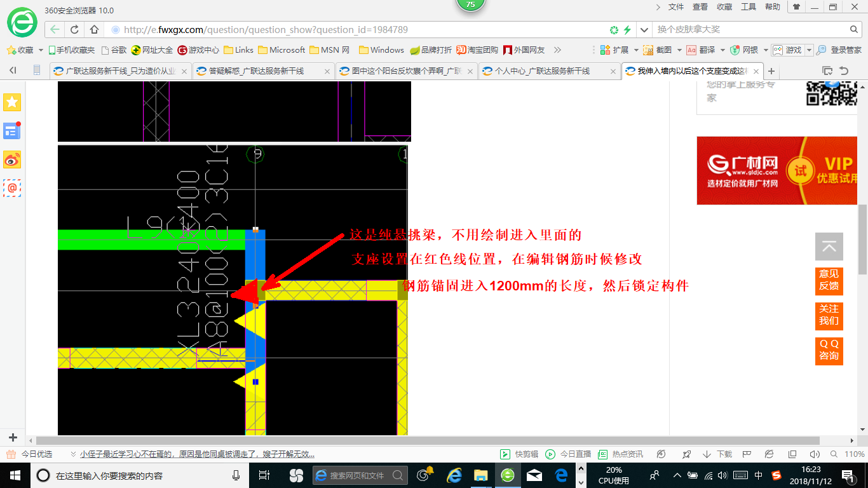The image size is (868, 488).
Task: Show more bookmarks overflow chevron
Action: pos(558,50)
